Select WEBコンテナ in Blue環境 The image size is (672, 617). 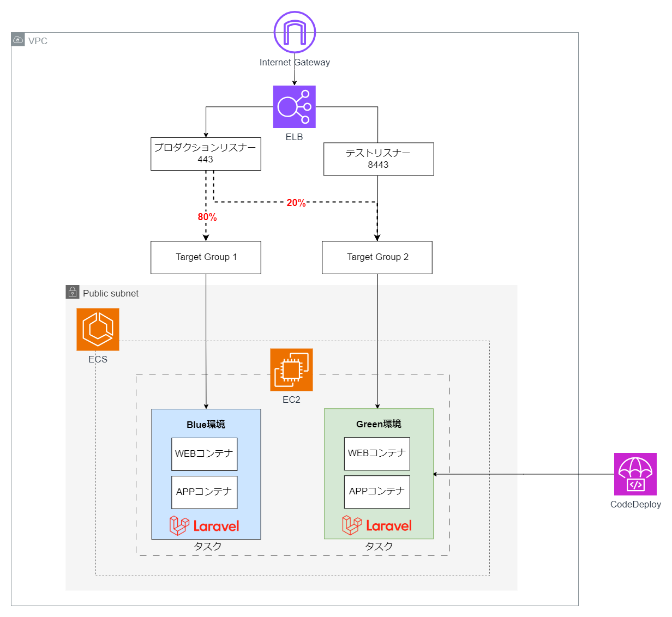pos(205,454)
